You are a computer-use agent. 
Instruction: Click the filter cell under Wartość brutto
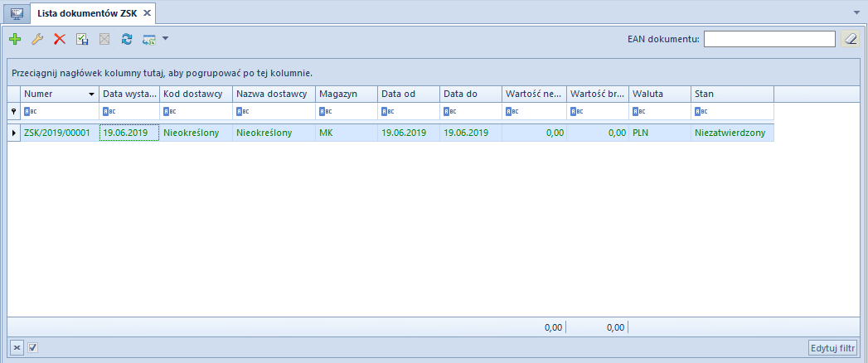click(x=598, y=111)
